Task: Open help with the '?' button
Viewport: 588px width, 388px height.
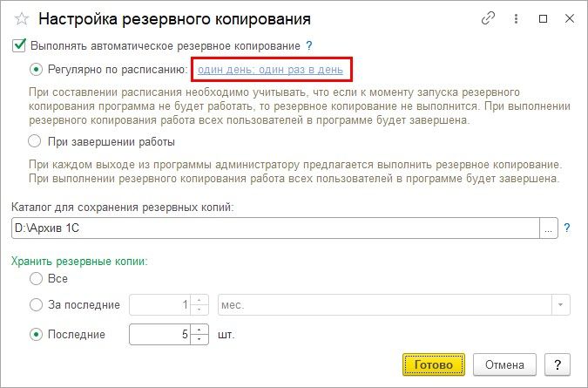Action: tap(558, 364)
